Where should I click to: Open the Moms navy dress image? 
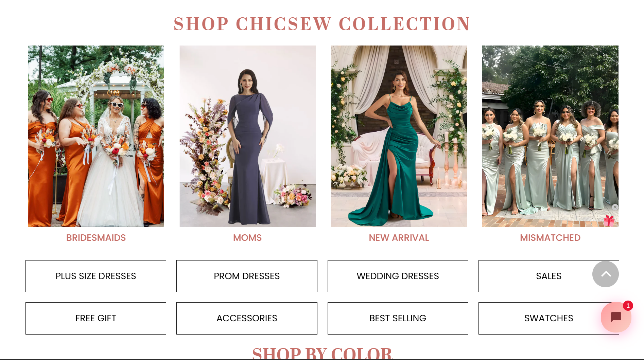coord(247,136)
